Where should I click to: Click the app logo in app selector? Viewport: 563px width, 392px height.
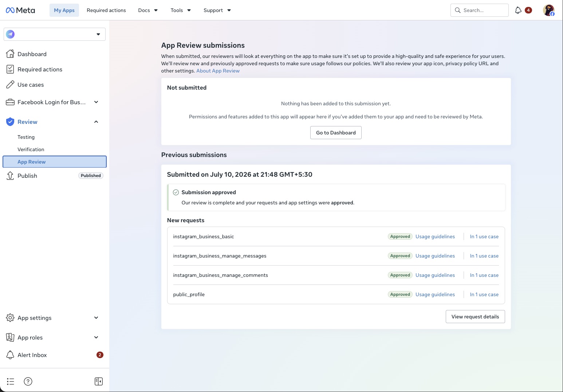10,34
